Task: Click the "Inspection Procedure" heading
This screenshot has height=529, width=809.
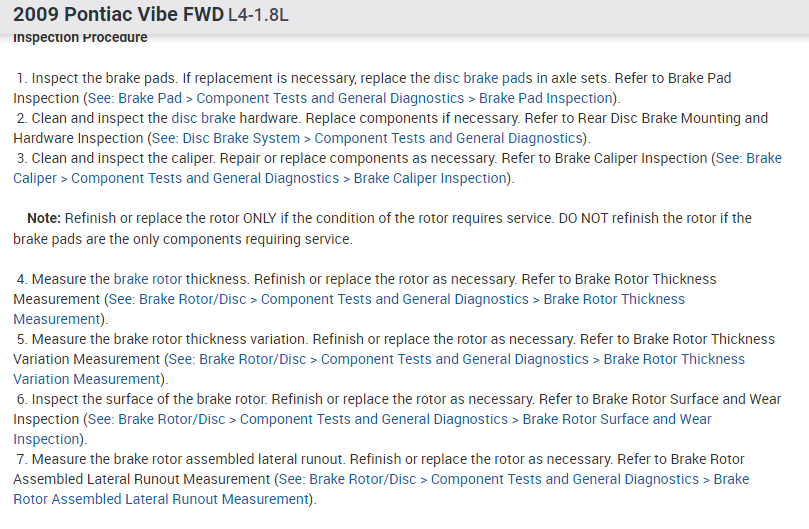Action: click(80, 38)
